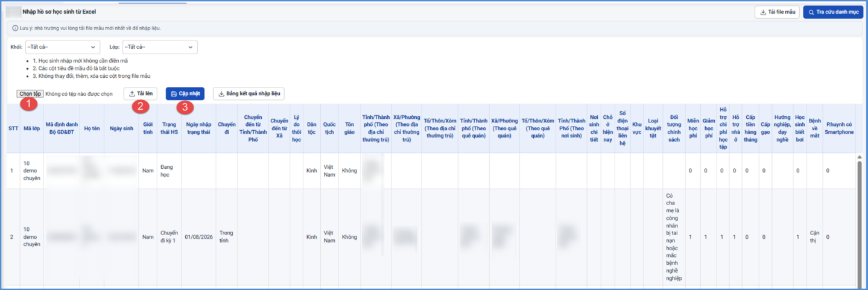Screen dimensions: 868x290
Task: Click Không có tệp nào được chọn text
Action: 79,94
